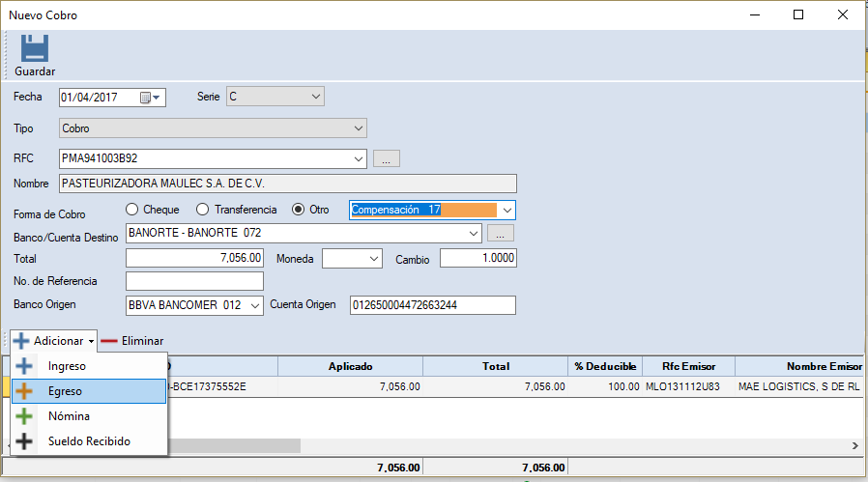Select the Cheque radio button
This screenshot has height=482, width=868.
[132, 210]
